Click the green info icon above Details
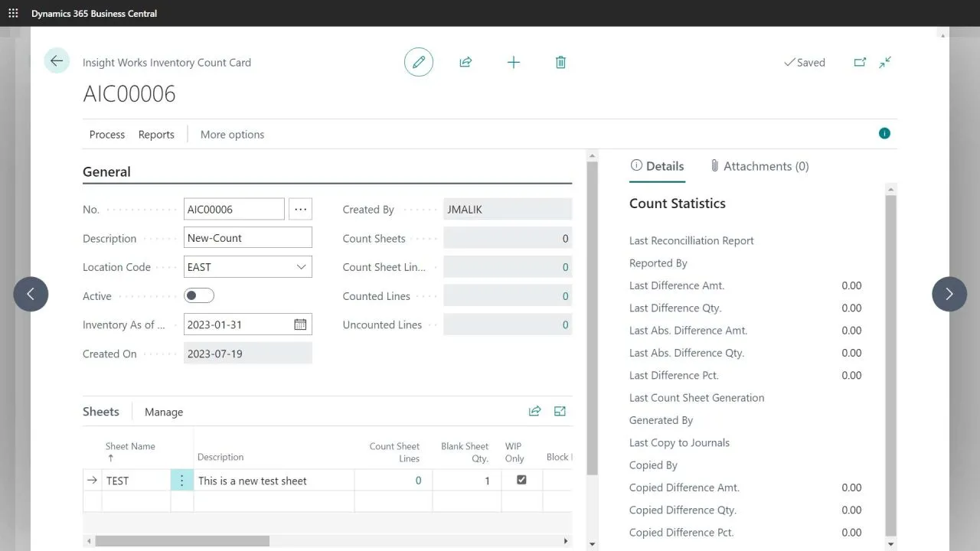Viewport: 980px width, 551px height. [x=884, y=132]
